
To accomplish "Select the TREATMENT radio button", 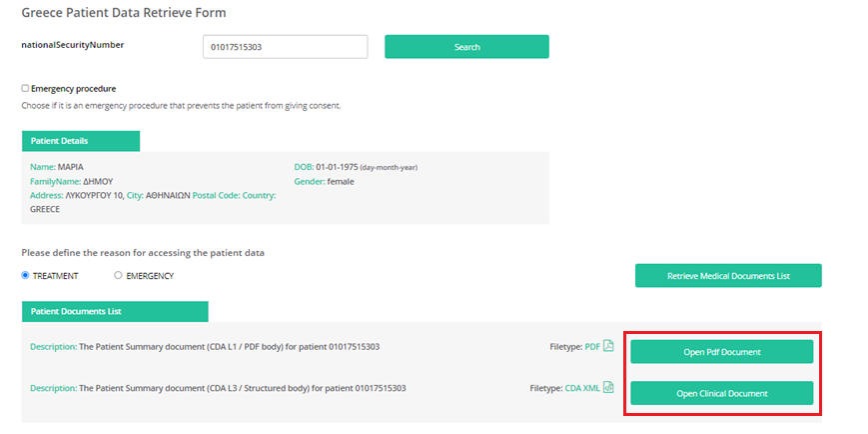I will pos(26,275).
